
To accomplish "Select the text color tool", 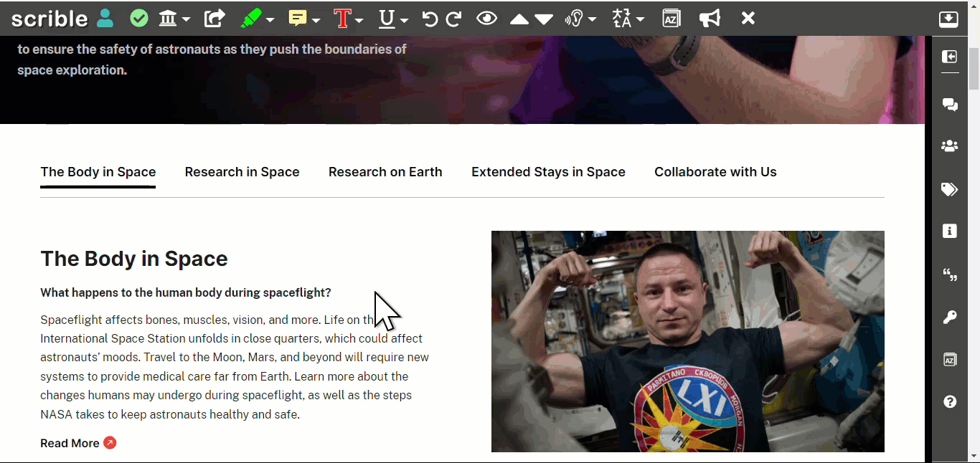I will pyautogui.click(x=343, y=18).
